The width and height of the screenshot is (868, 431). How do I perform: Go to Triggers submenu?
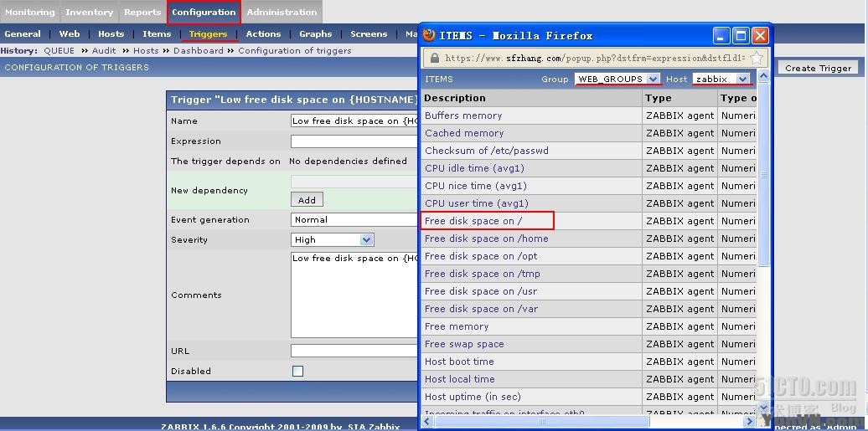208,33
